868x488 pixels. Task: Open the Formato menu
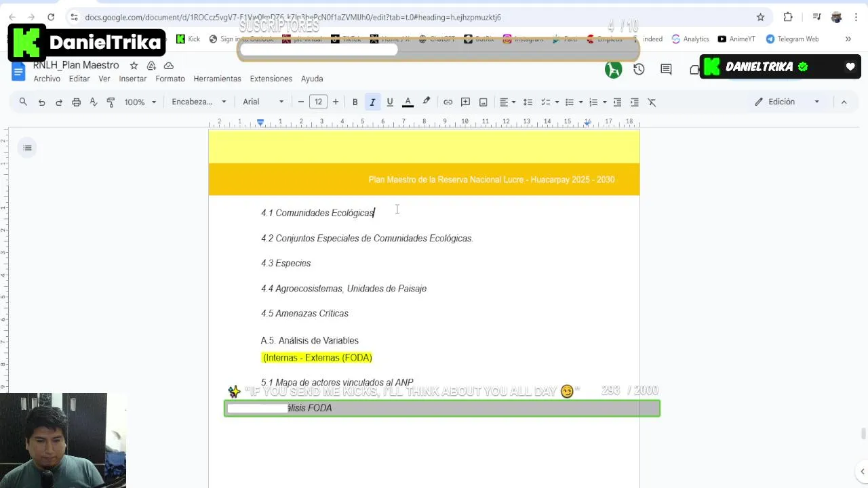[170, 79]
